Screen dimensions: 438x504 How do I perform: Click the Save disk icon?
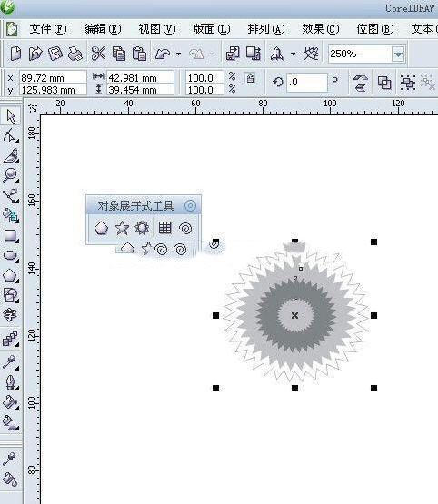point(55,54)
